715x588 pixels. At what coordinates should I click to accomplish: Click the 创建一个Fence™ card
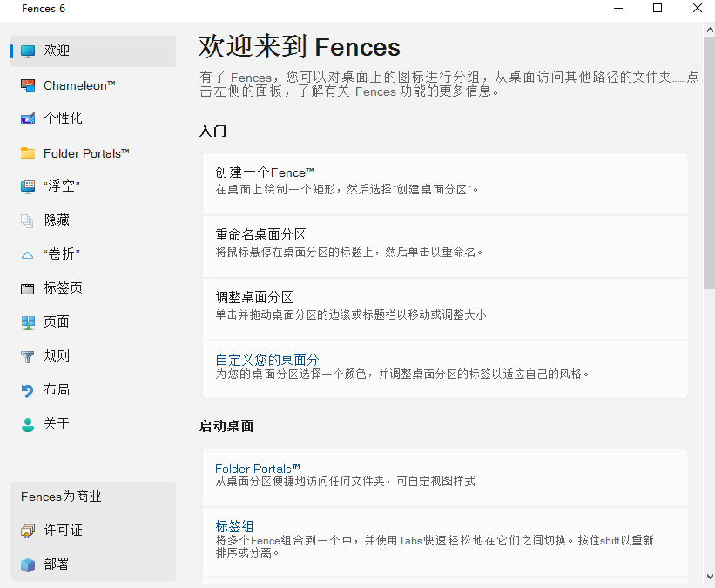pos(445,184)
